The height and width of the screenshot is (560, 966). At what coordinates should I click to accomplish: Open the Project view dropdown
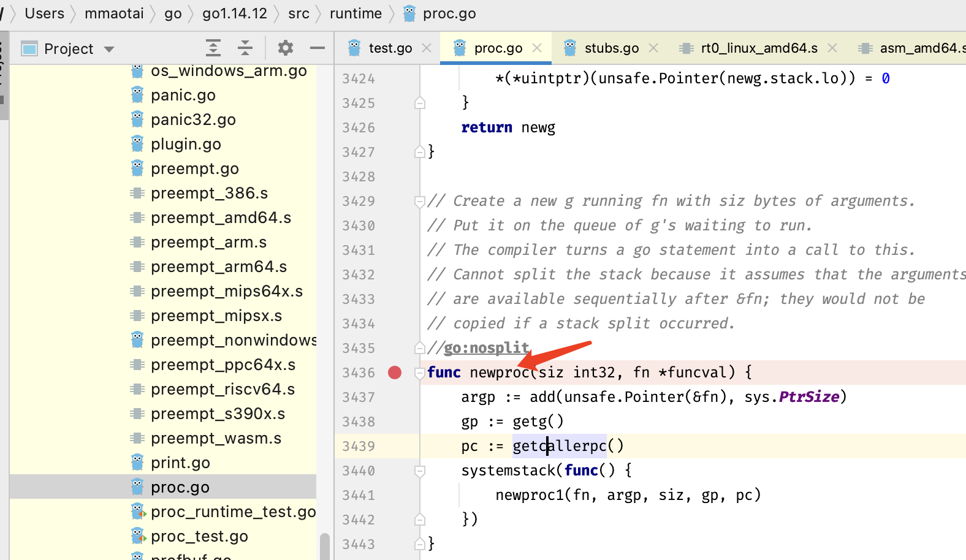109,49
